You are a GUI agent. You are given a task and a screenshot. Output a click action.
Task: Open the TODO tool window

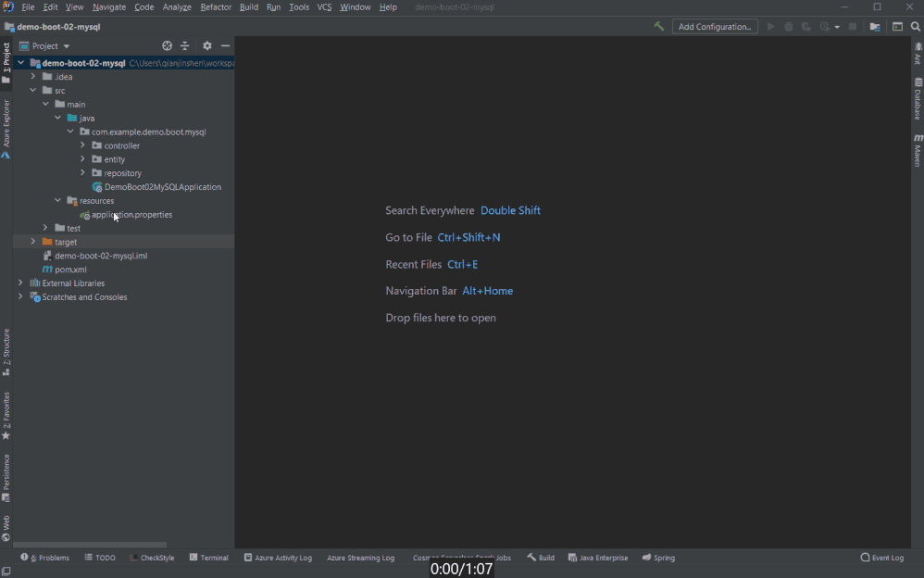[100, 558]
